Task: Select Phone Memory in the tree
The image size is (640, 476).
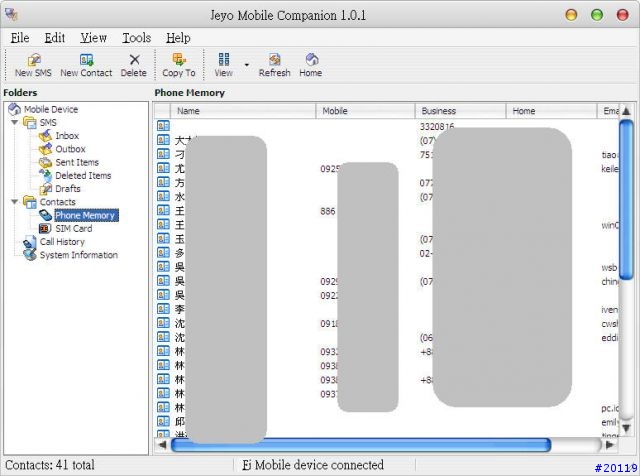Action: [87, 215]
